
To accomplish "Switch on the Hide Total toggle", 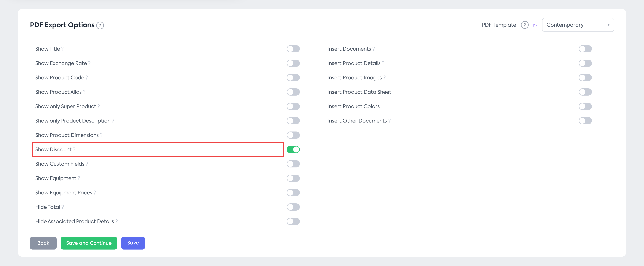I will point(293,207).
